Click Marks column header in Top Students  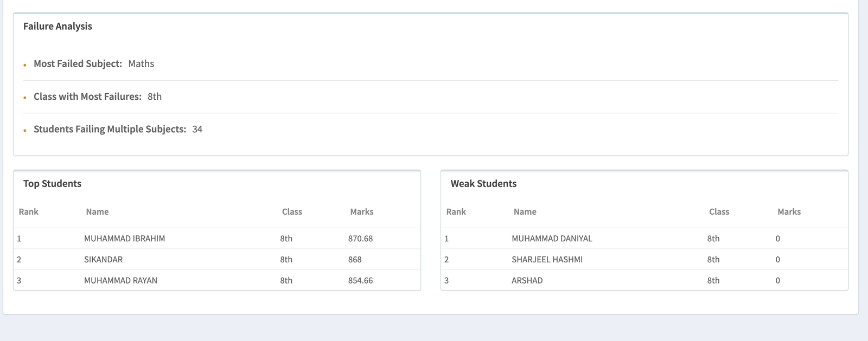[x=362, y=211]
